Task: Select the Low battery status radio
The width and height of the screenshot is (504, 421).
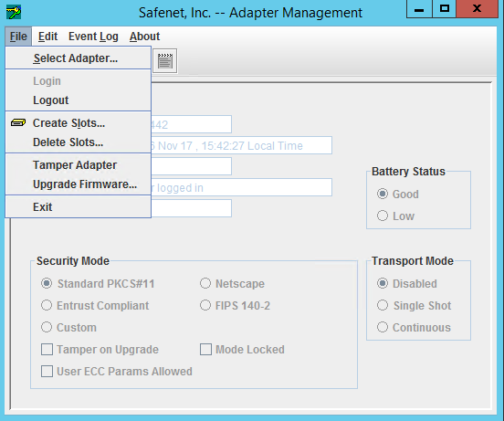Action: (x=383, y=216)
